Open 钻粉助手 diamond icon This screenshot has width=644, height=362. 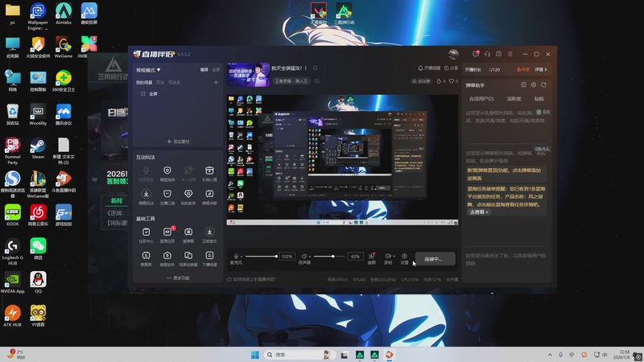(188, 197)
